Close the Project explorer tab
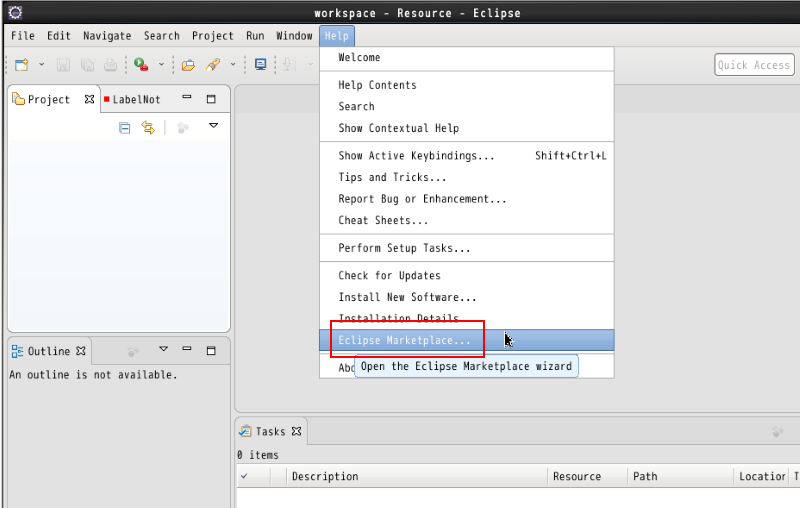Viewport: 800px width, 508px height. pyautogui.click(x=89, y=99)
